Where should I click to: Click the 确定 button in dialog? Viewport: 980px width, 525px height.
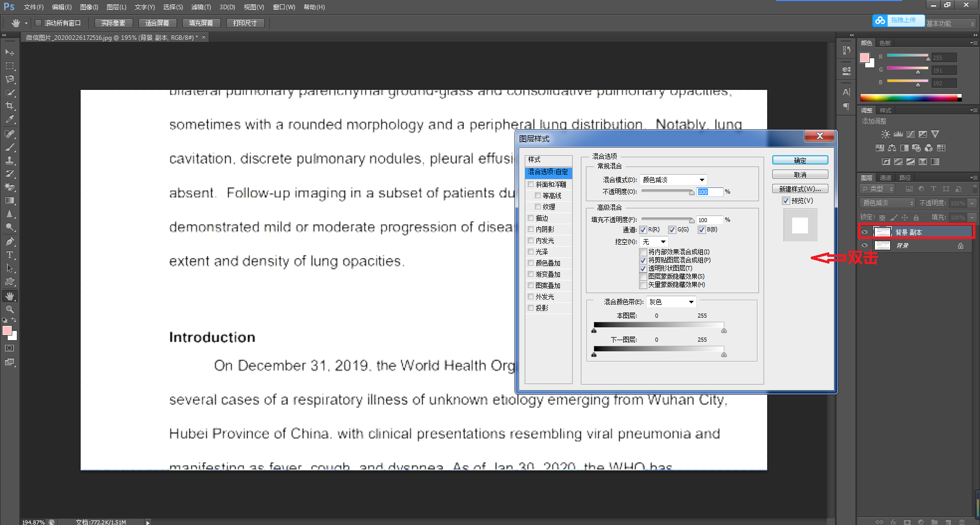click(800, 160)
